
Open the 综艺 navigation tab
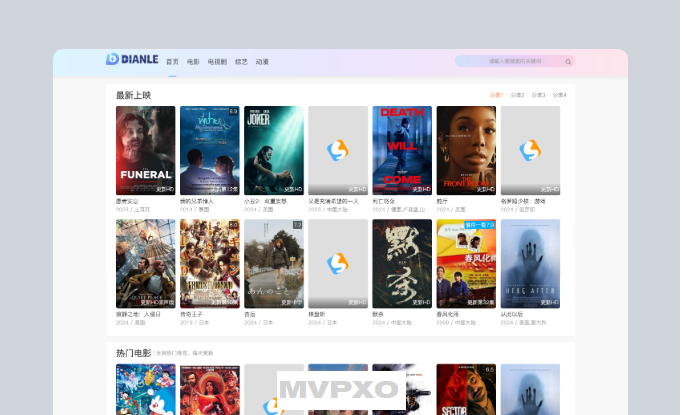[241, 62]
